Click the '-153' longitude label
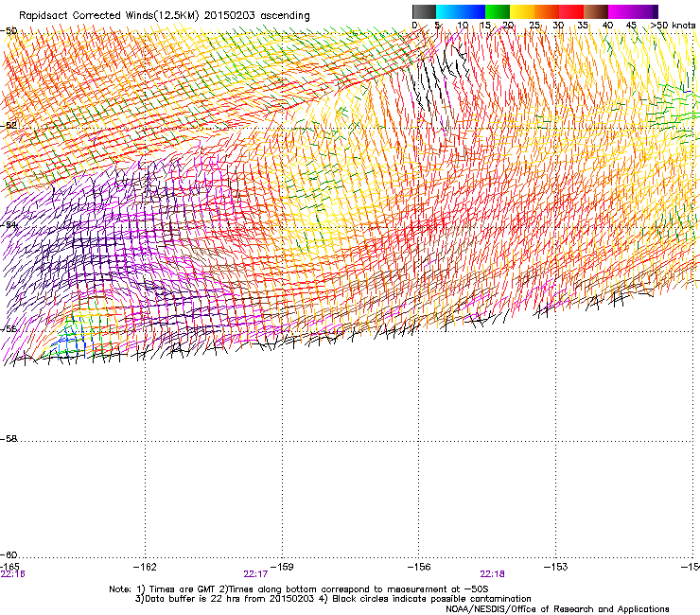This screenshot has height=615, width=700. (556, 567)
